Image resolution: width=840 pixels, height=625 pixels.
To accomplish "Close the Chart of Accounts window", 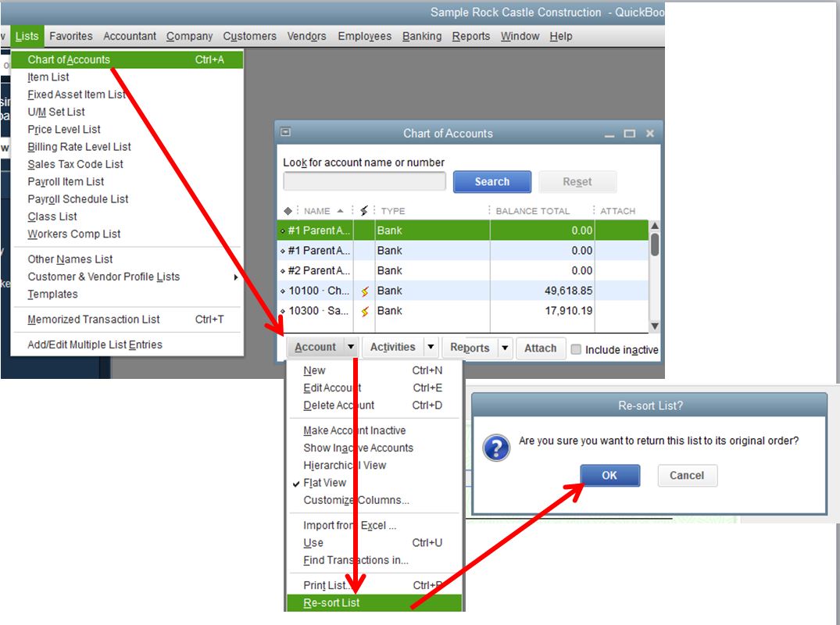I will click(650, 134).
